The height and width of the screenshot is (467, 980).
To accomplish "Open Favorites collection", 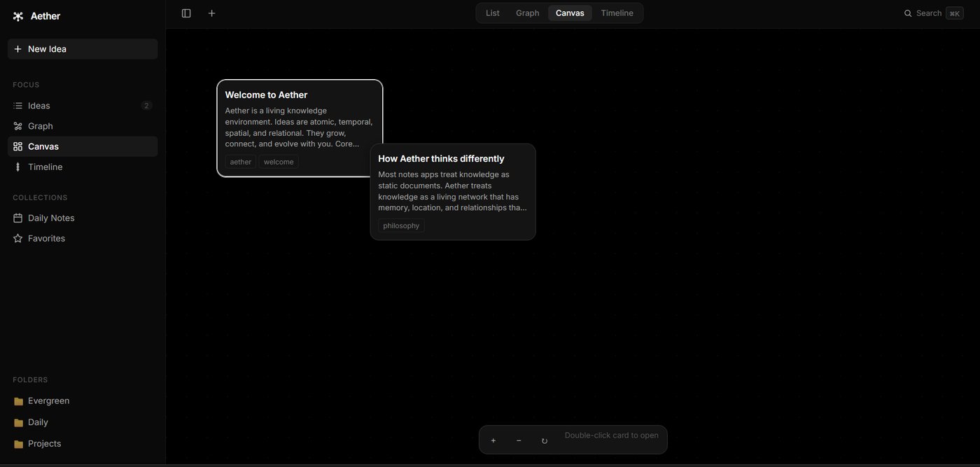I will 83,238.
